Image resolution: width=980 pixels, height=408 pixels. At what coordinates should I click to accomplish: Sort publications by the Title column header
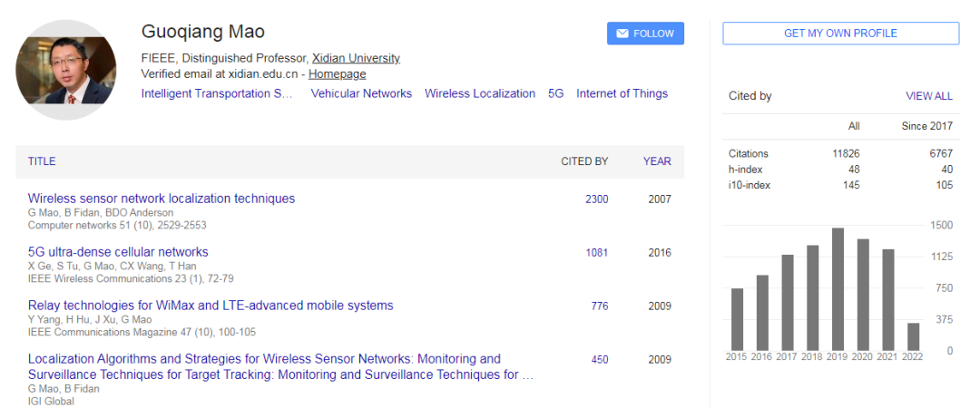tap(42, 161)
